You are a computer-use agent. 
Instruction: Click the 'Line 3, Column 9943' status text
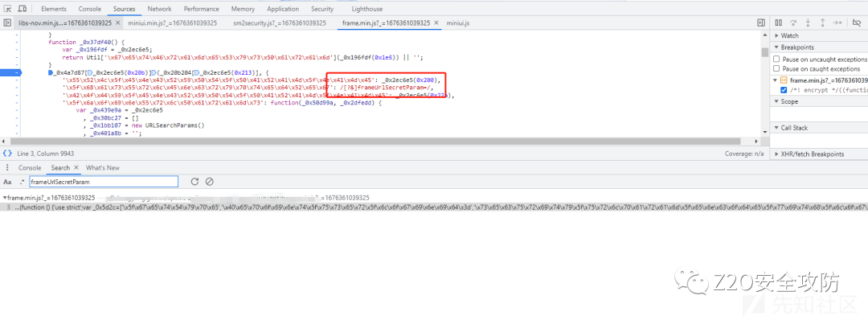click(45, 154)
